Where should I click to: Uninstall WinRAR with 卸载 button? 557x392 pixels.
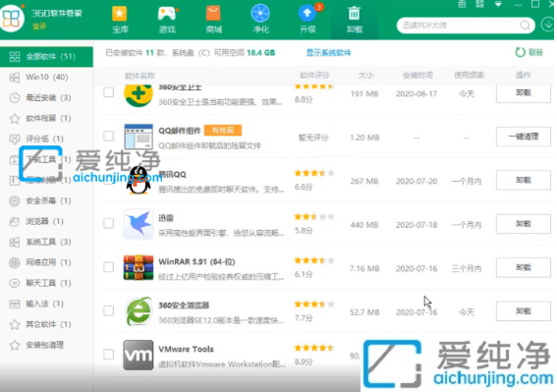(x=524, y=267)
